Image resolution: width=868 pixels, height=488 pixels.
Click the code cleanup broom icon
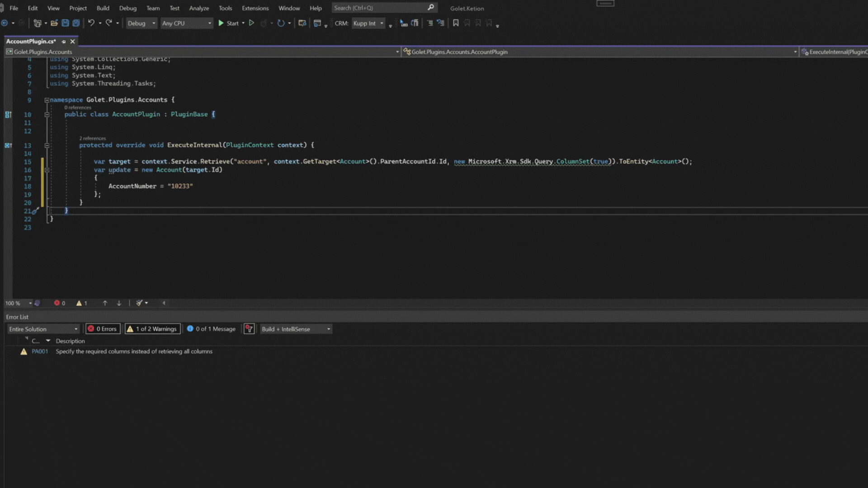point(140,303)
